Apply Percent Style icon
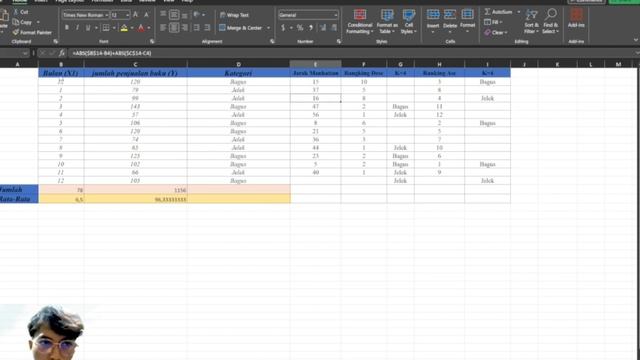The height and width of the screenshot is (360, 640). coord(300,28)
